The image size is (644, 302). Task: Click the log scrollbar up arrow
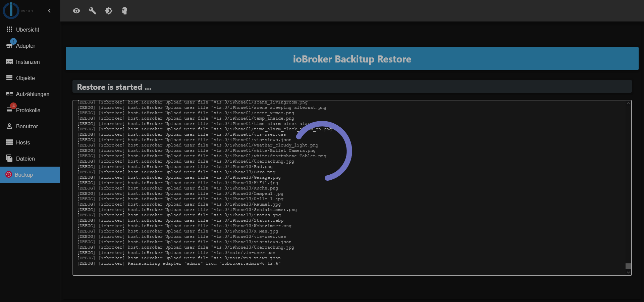point(628,103)
